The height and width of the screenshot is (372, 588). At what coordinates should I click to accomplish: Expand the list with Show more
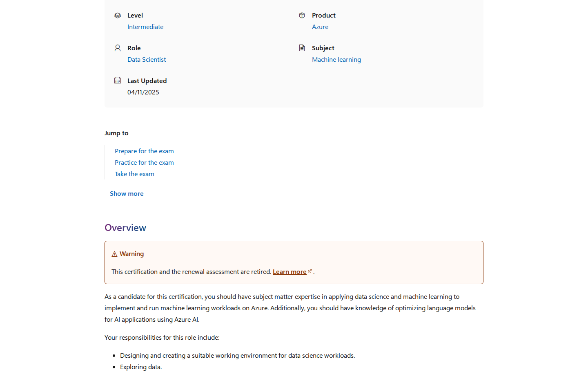click(x=127, y=193)
